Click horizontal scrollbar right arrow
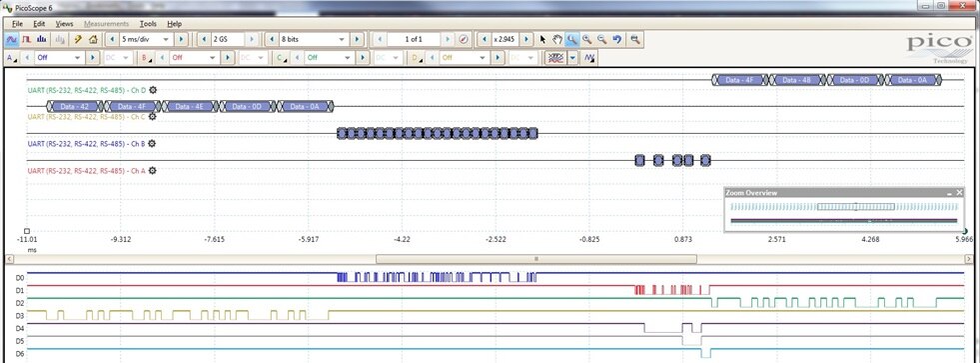 click(969, 258)
